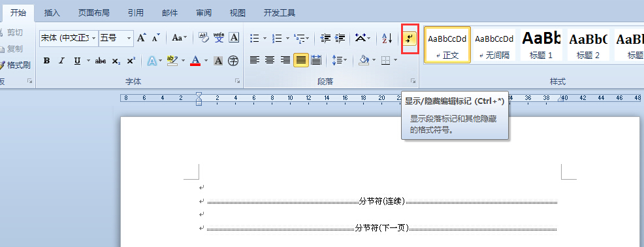Toggle underline formatting
This screenshot has height=247, width=644.
tap(77, 61)
